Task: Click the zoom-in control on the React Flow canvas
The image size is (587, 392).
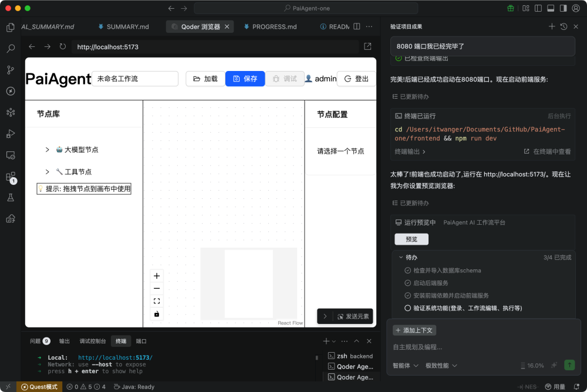Action: pyautogui.click(x=156, y=276)
